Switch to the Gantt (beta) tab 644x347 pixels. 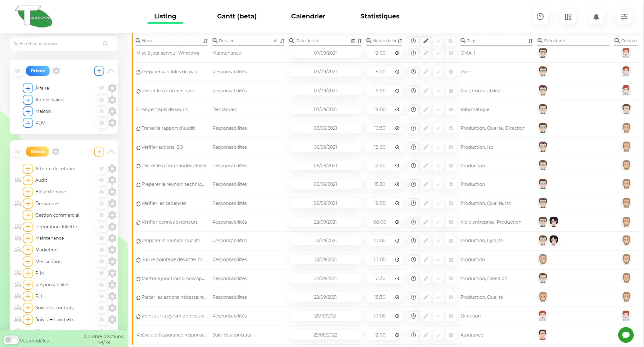236,16
